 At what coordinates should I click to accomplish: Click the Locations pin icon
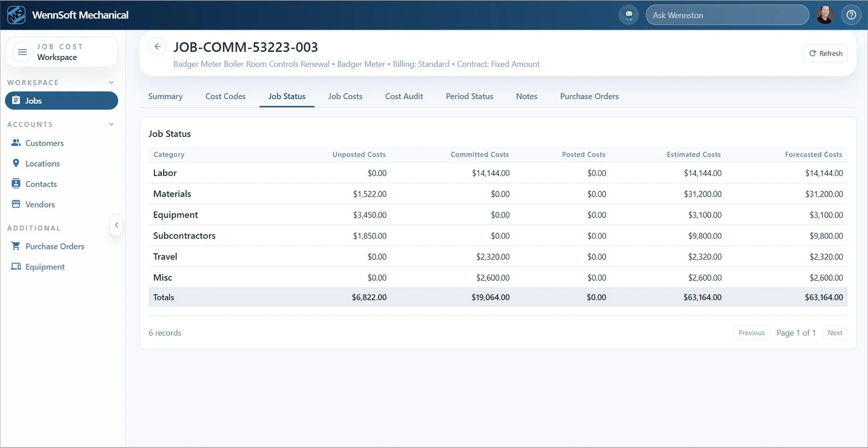click(16, 163)
